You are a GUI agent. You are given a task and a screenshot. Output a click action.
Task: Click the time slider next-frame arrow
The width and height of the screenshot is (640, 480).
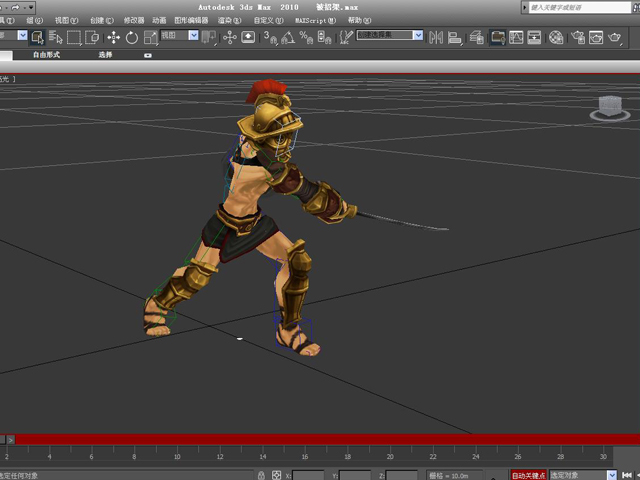(x=11, y=440)
